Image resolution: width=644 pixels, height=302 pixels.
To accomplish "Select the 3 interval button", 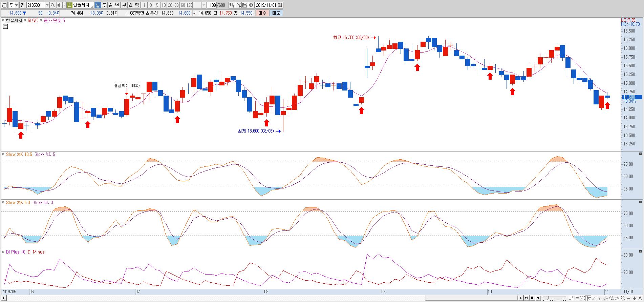I will [x=151, y=5].
